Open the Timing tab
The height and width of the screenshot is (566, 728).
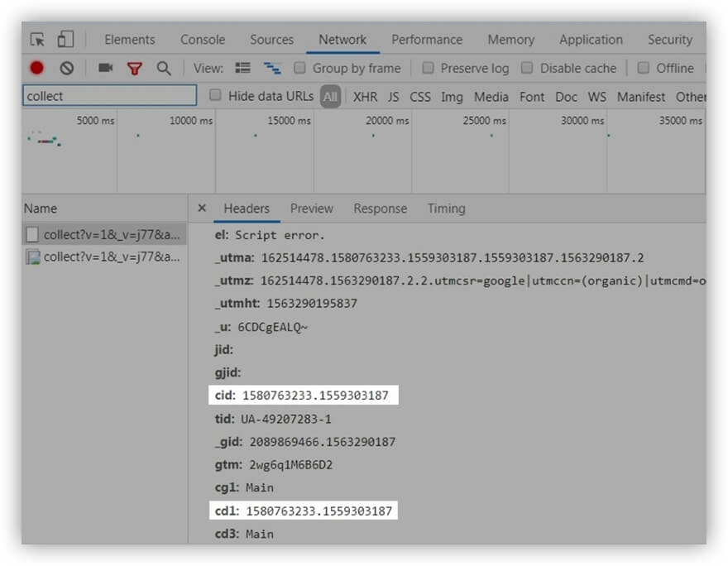pos(446,209)
